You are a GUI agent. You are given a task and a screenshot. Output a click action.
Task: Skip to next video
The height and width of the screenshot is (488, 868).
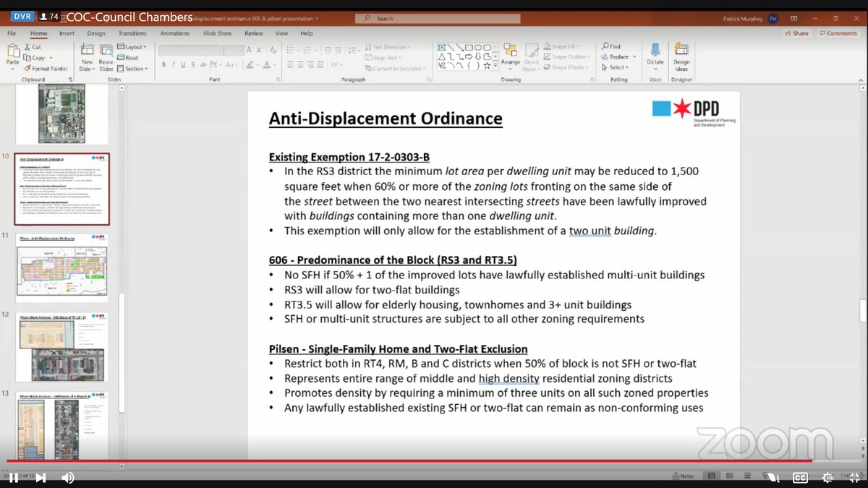pyautogui.click(x=41, y=477)
